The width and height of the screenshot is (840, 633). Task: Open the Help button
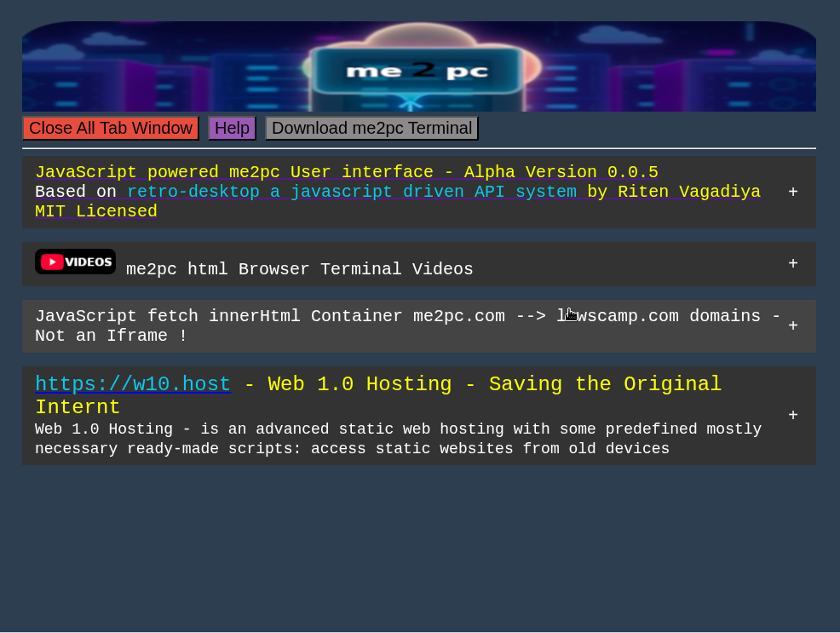pyautogui.click(x=232, y=129)
